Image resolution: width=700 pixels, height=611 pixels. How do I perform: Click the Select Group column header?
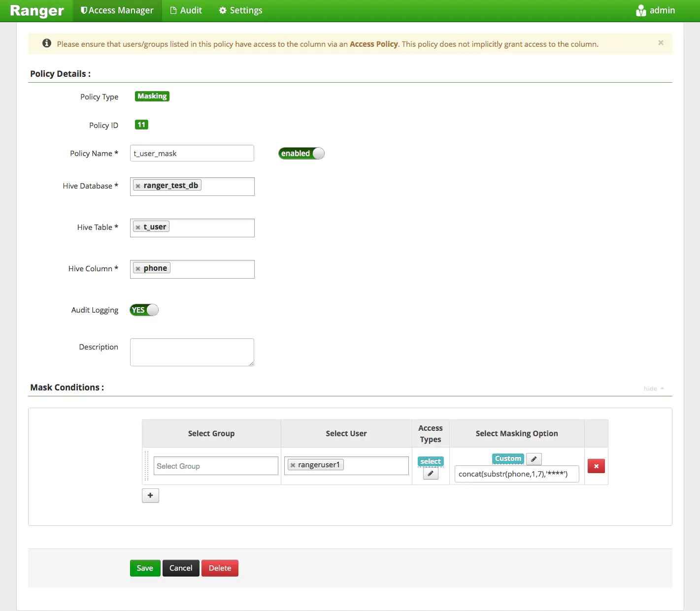(x=211, y=433)
